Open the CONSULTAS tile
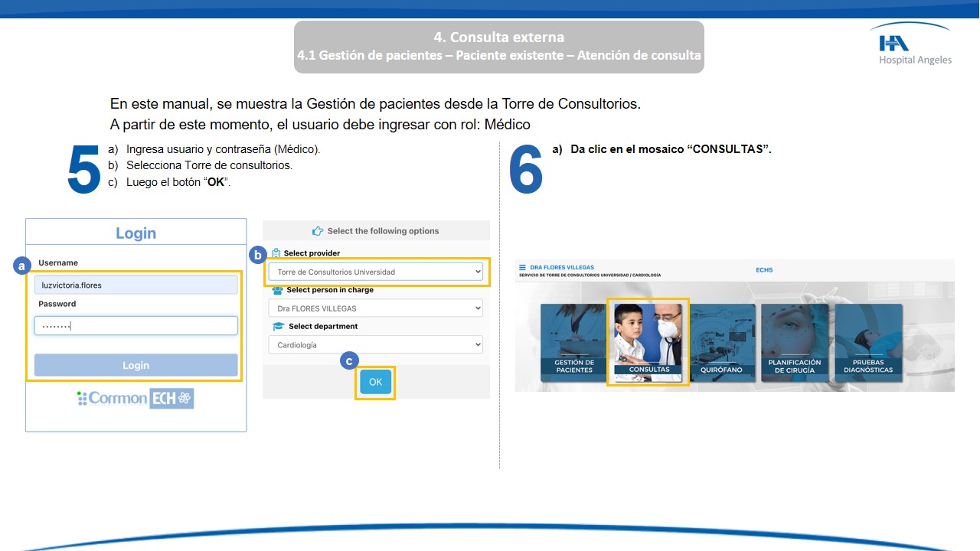980x551 pixels. click(648, 341)
